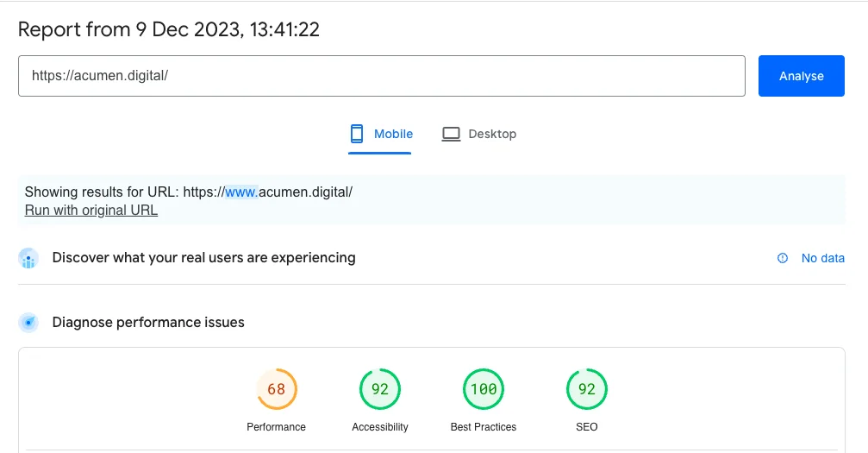Select the SEO score gauge 92
This screenshot has height=453, width=868.
pos(587,389)
